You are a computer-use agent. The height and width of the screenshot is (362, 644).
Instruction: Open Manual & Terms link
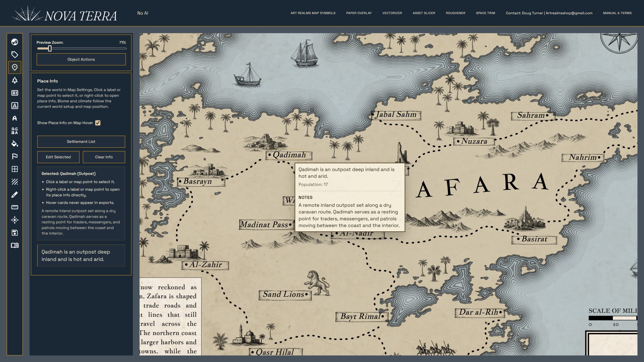617,13
